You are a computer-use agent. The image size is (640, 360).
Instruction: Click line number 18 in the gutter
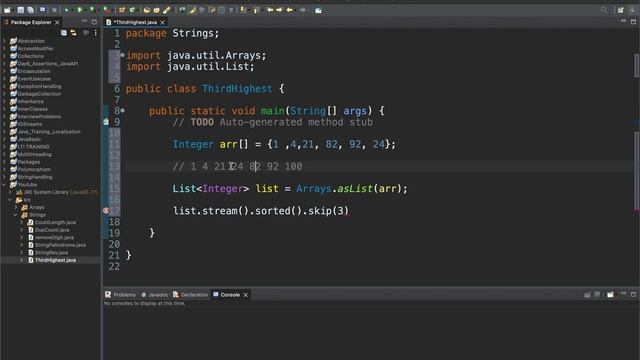tap(114, 222)
